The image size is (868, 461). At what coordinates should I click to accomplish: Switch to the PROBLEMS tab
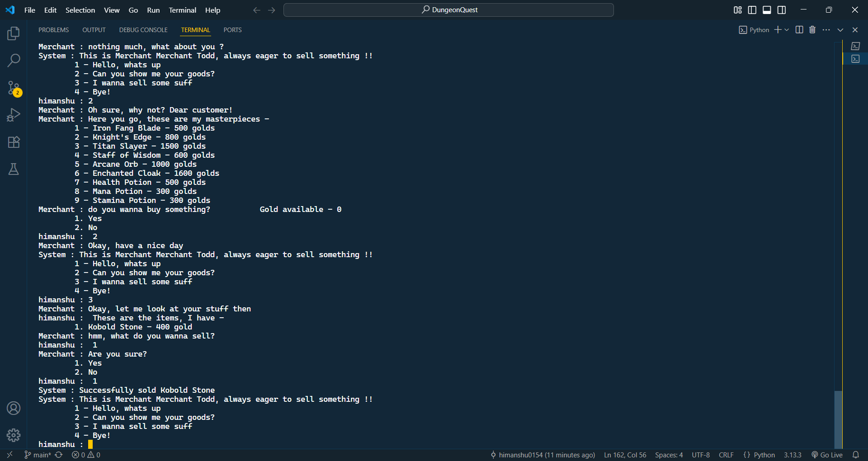[53, 30]
